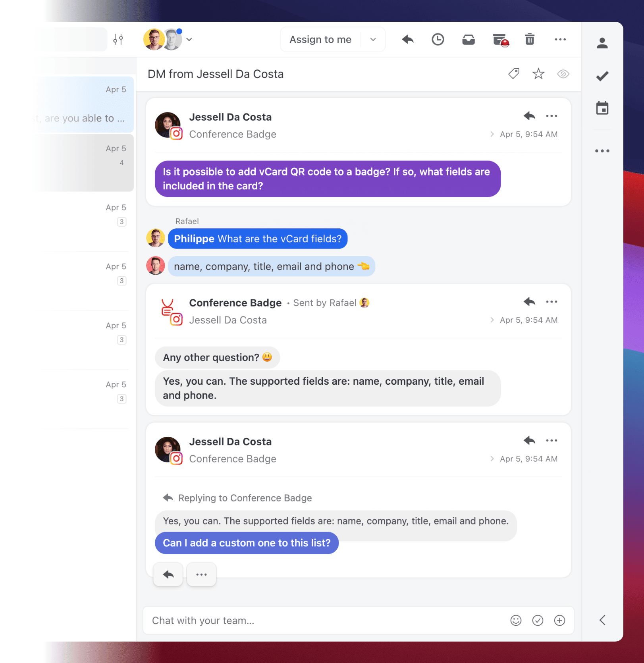Open the emoji picker in team chat
This screenshot has height=663, width=644.
516,621
